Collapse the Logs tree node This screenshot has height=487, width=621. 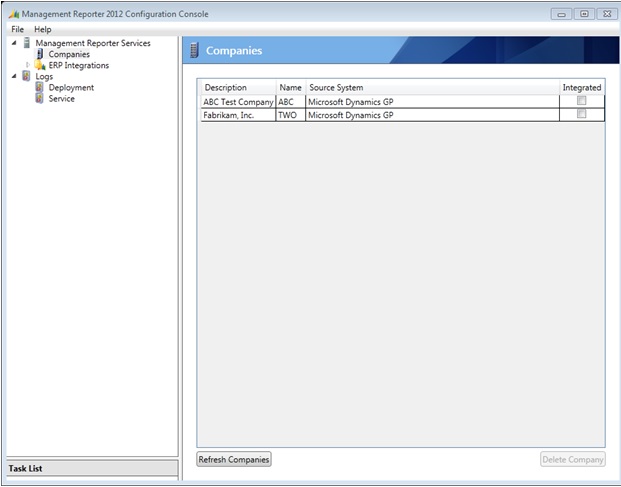point(14,76)
